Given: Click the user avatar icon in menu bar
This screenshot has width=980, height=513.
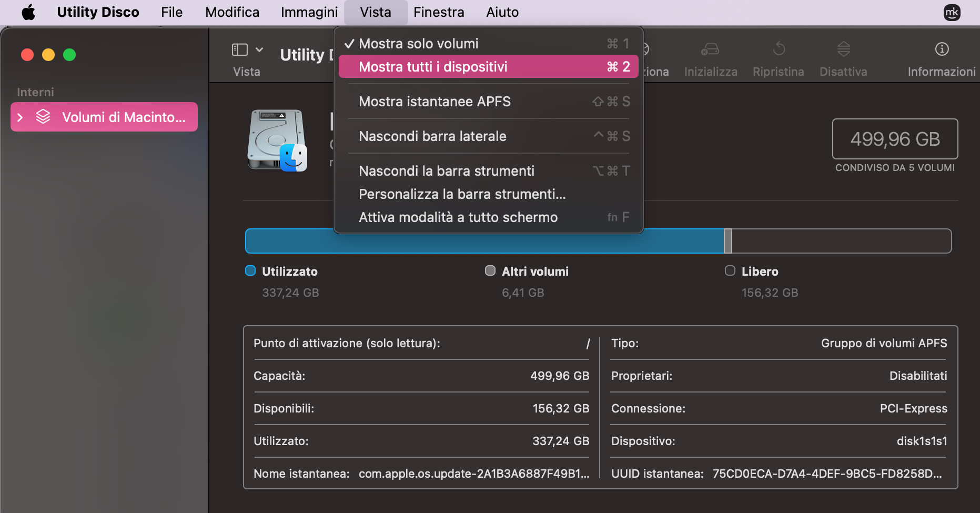Looking at the screenshot, I should [952, 12].
